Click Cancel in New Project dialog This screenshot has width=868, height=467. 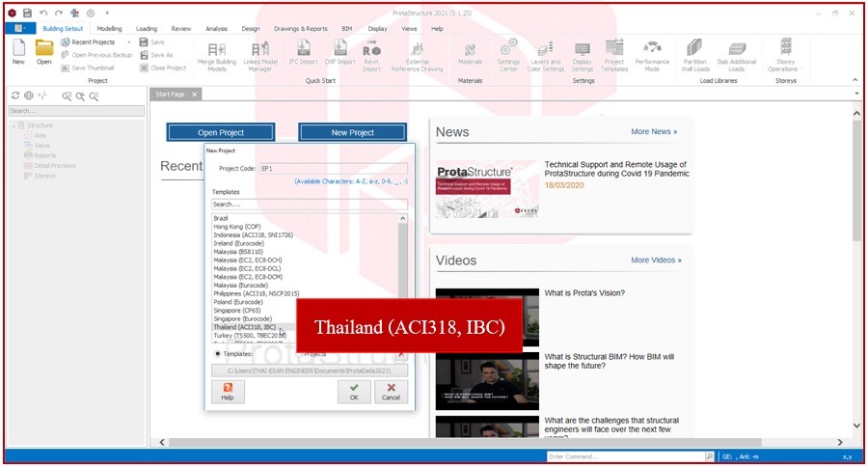tap(391, 391)
